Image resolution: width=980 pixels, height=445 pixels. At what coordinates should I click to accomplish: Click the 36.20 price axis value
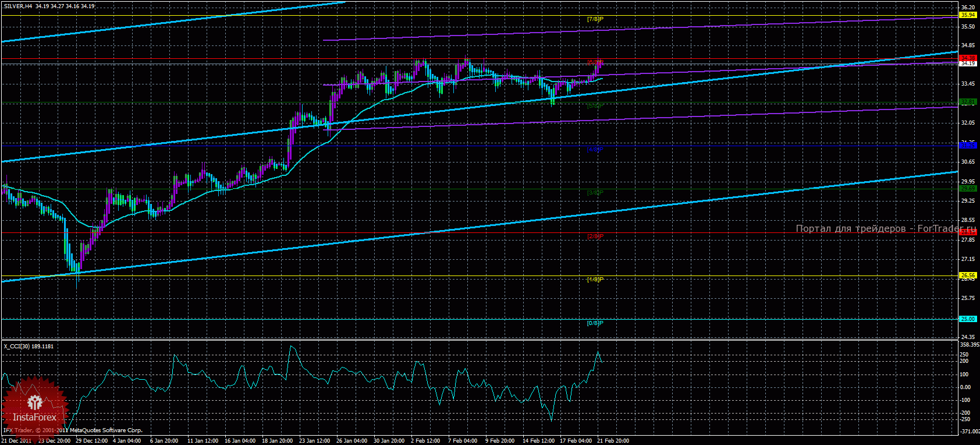968,8
